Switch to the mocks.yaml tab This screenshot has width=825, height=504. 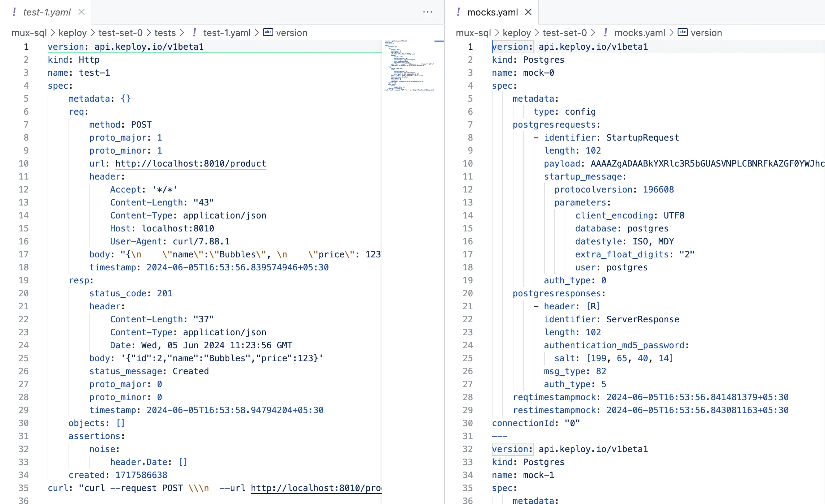(x=493, y=12)
